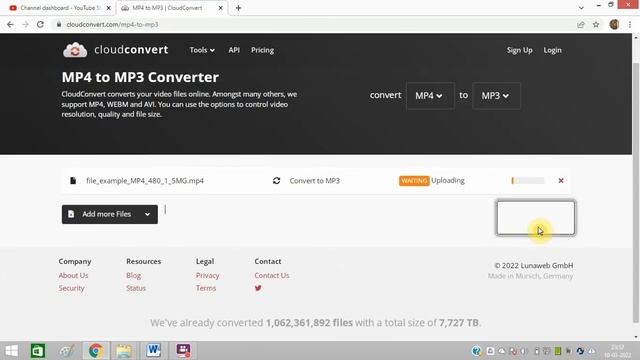Viewport: 640px width, 360px height.
Task: Open a new browser tab with the plus button
Action: [238, 8]
